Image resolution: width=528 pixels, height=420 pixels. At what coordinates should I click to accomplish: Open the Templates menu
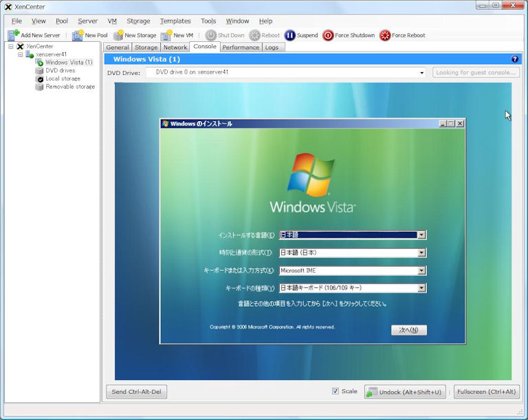[175, 21]
